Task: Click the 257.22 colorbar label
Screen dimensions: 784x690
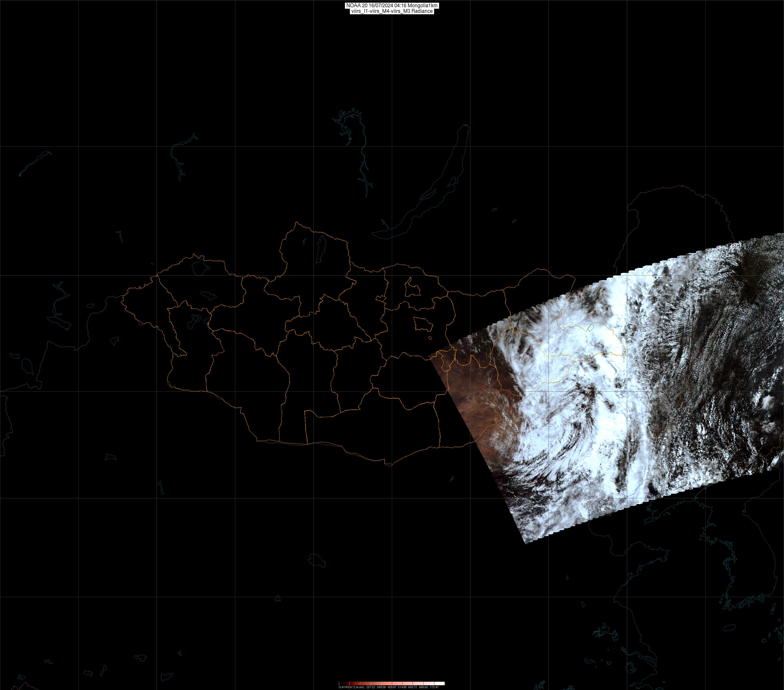Action: click(x=371, y=687)
